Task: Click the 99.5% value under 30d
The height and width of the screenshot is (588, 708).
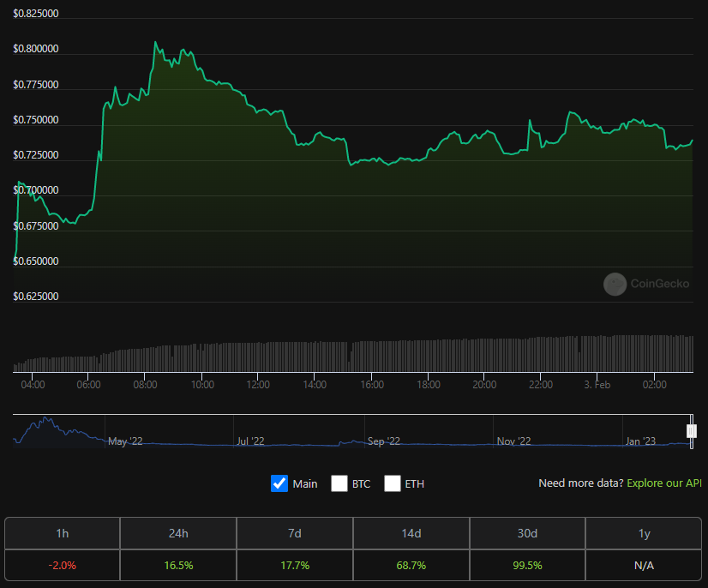Action: click(527, 566)
